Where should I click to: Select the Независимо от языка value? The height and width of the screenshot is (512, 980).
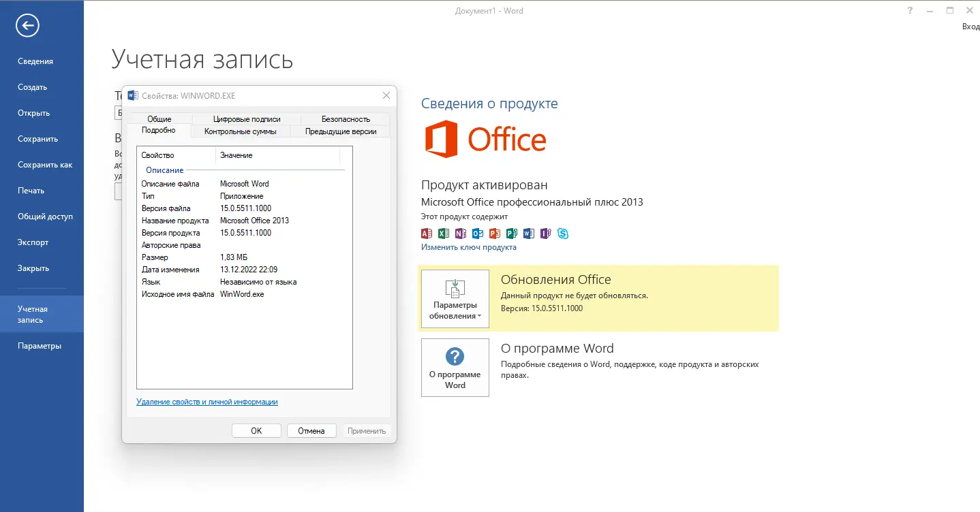(x=258, y=282)
